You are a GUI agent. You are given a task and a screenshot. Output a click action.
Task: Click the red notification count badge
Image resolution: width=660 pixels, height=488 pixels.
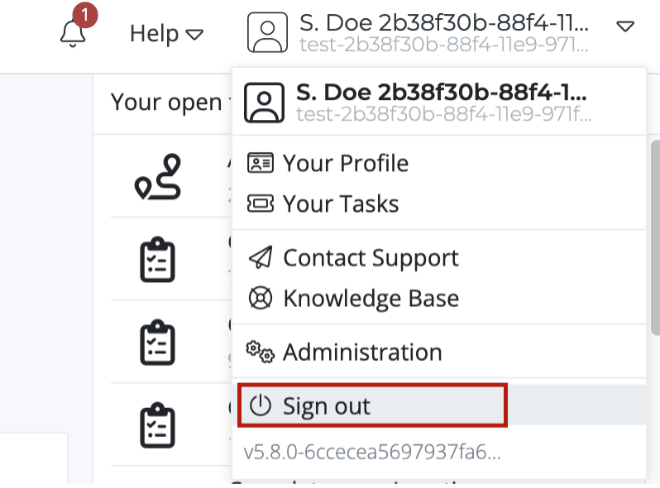click(85, 15)
